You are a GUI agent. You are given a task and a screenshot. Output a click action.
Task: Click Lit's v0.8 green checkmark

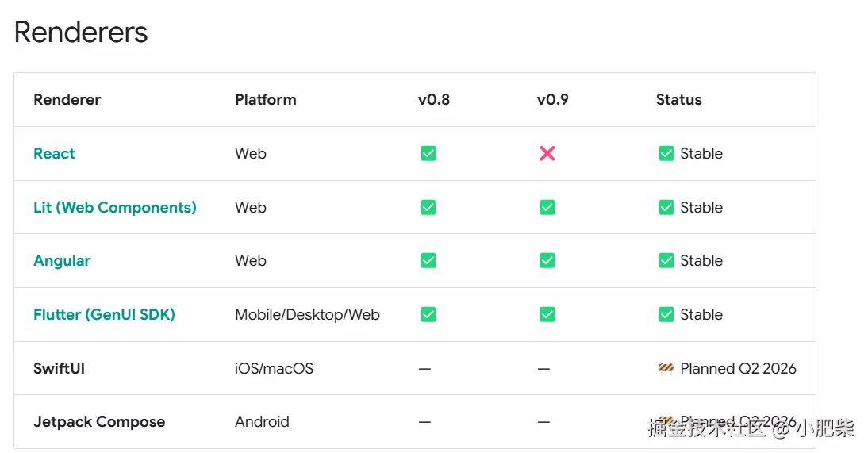tap(428, 208)
